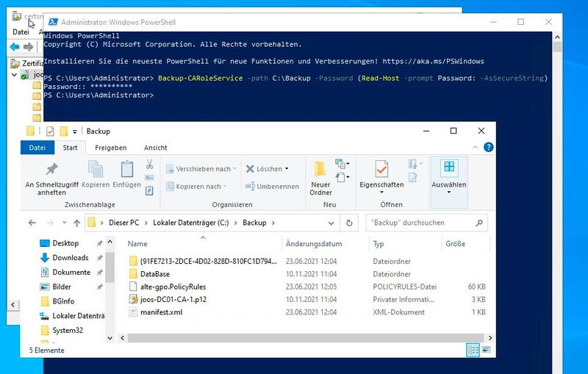Viewport: 588px width, 374px height.
Task: Open the Verschieben nach dropdown
Action: coord(201,169)
